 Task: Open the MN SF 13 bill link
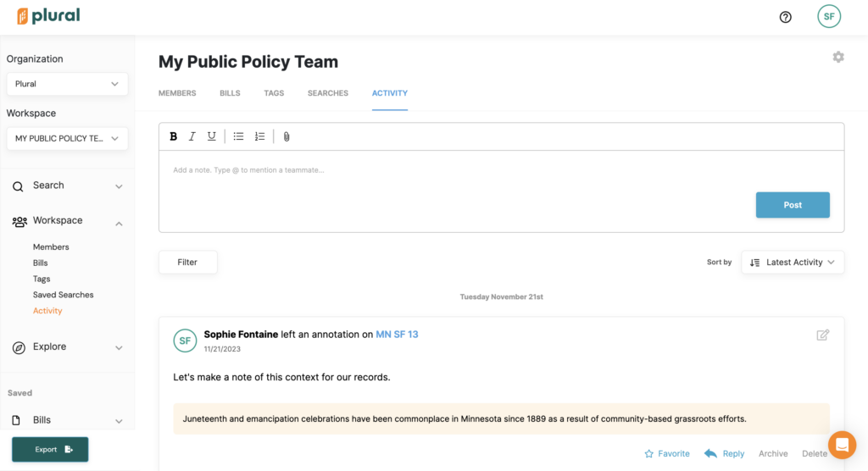[397, 335]
